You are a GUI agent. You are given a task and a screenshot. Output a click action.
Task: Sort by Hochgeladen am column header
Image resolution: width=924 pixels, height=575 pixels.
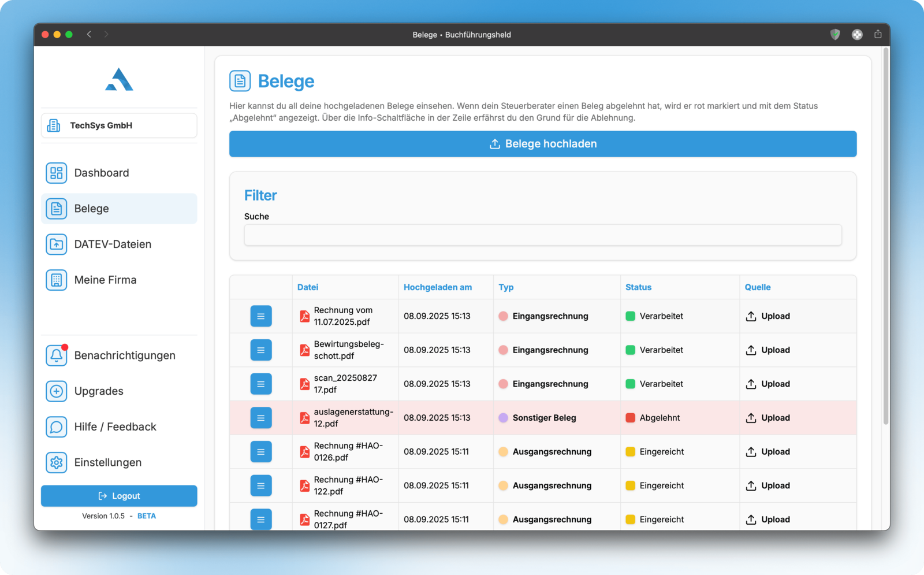pos(438,287)
